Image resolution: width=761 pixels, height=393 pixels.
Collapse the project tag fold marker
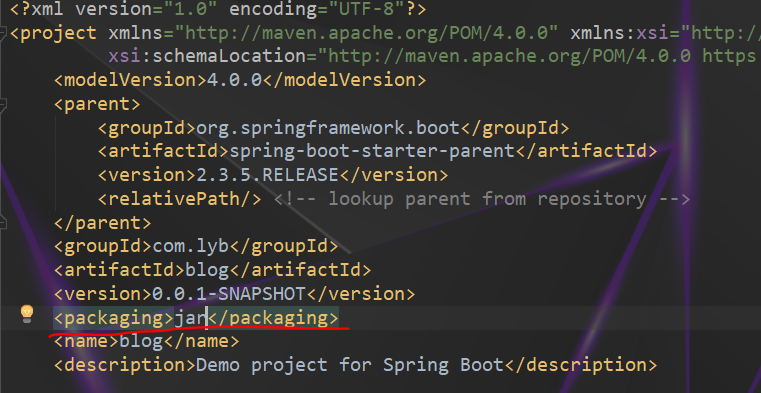(x=2, y=33)
